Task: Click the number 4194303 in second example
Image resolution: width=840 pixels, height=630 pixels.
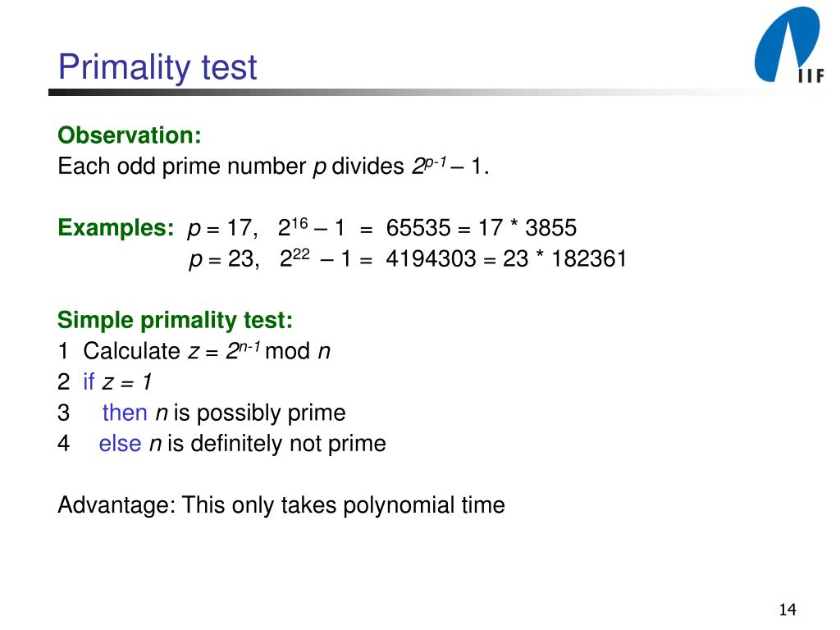Action: (431, 258)
